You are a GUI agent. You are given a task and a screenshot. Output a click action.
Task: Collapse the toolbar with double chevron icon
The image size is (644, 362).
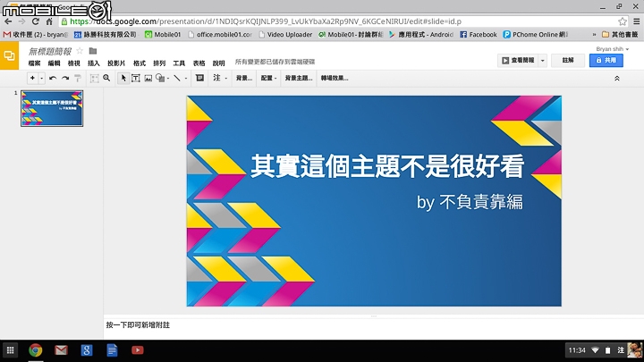[617, 78]
